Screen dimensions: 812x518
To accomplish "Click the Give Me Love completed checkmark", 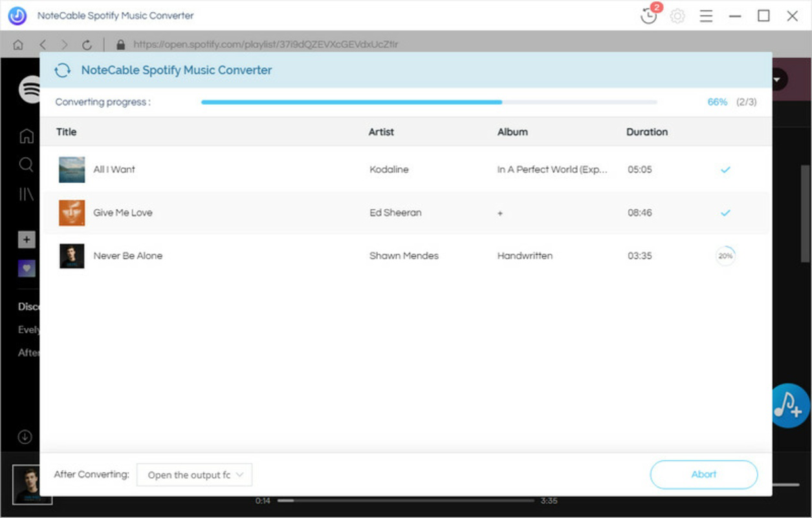I will tap(725, 212).
